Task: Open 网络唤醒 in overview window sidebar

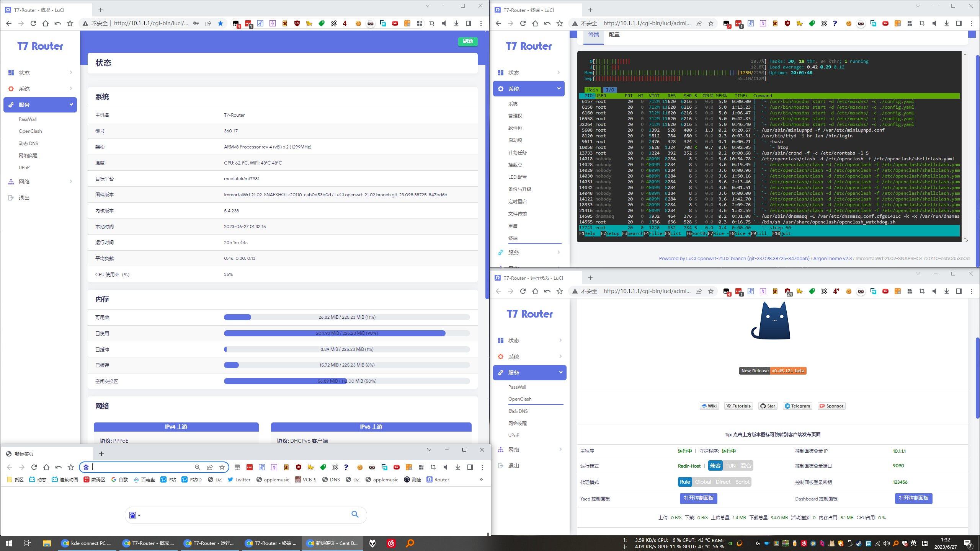Action: point(28,156)
